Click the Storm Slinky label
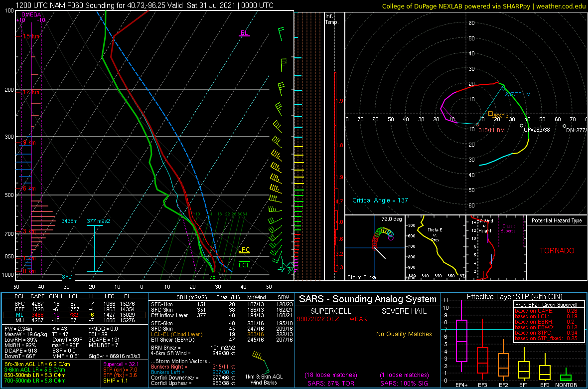 click(x=362, y=277)
